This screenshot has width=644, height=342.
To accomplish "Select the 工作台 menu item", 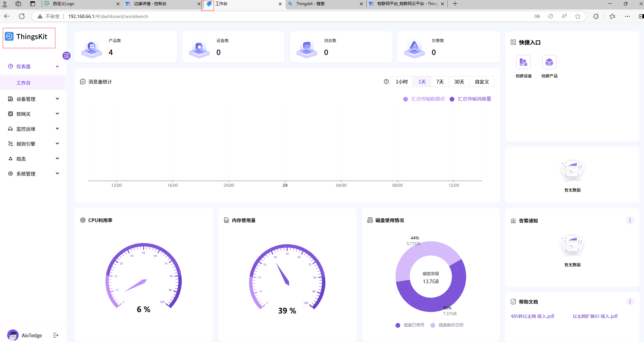I will coord(33,83).
